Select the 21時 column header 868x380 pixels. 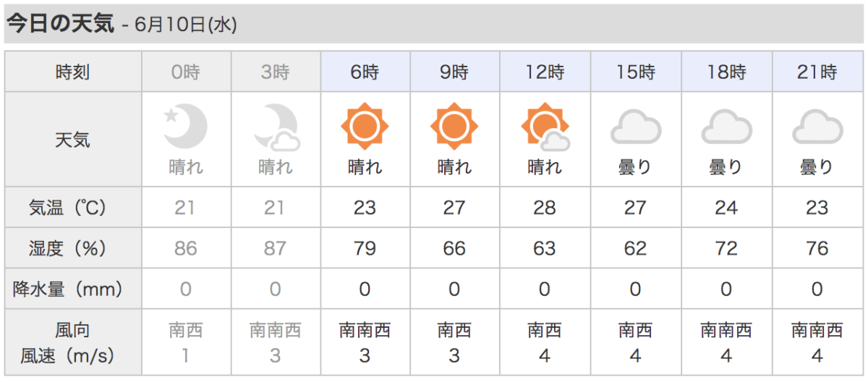pyautogui.click(x=817, y=72)
